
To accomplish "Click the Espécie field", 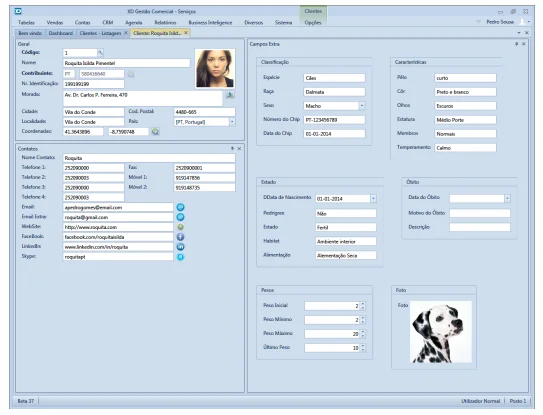I will click(334, 78).
